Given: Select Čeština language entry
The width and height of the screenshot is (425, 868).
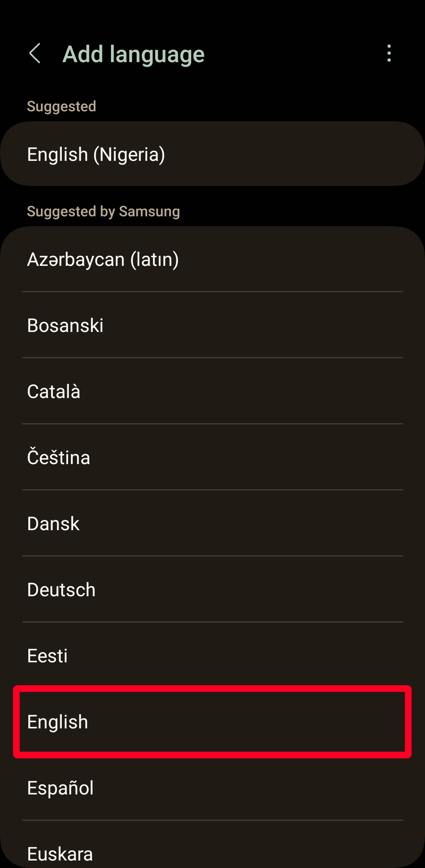Looking at the screenshot, I should tap(213, 457).
